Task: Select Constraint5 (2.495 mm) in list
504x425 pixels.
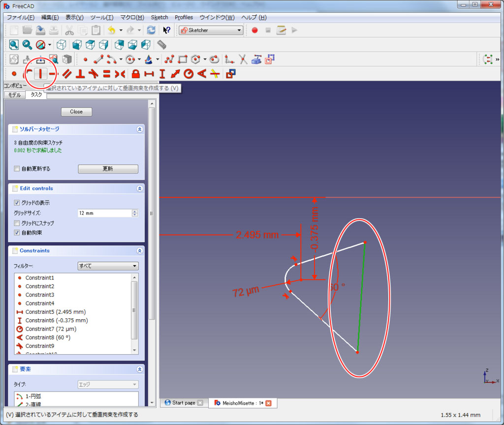Action: (56, 312)
